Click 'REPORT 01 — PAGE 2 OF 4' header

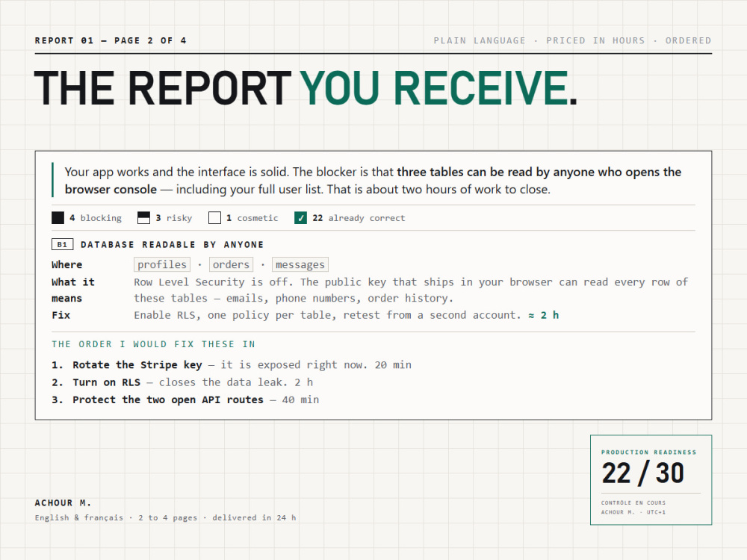click(110, 40)
